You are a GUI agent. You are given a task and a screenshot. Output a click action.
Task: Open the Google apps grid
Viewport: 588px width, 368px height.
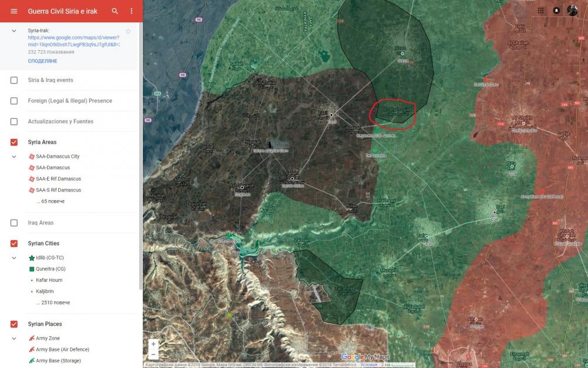pos(540,11)
